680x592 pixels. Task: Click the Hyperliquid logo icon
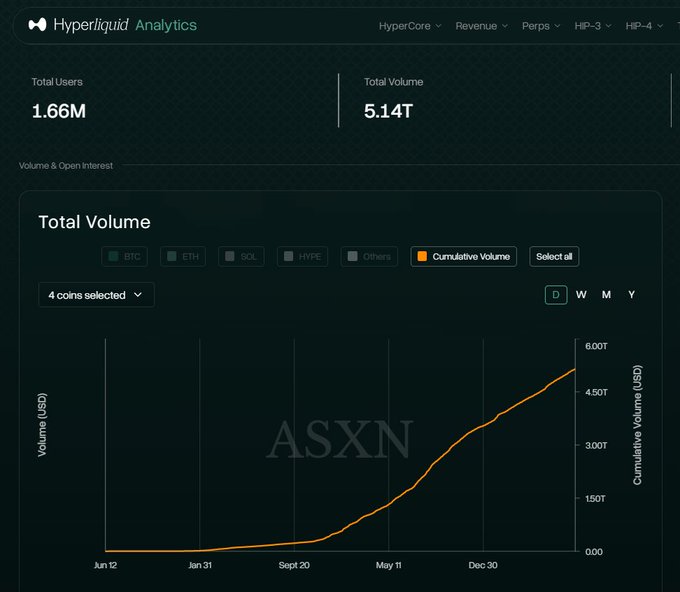tap(37, 25)
